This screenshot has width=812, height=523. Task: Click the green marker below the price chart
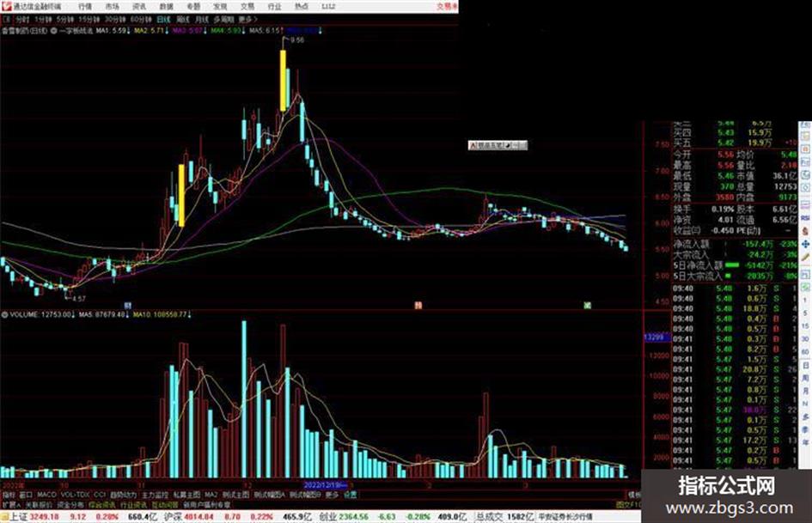[587, 306]
